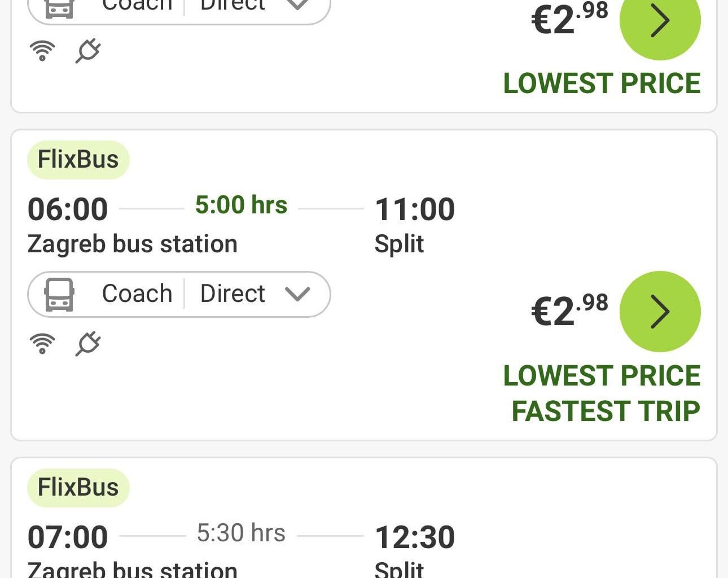Select the green arrow icon for the €2.98 fastest trip
The height and width of the screenshot is (578, 728).
(x=660, y=312)
